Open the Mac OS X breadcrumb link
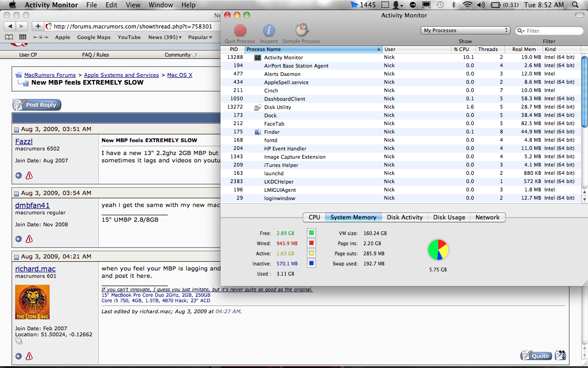The height and width of the screenshot is (368, 588). point(180,75)
